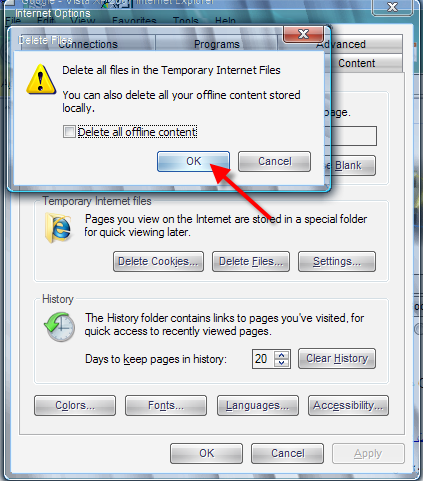
Task: Cancel the Delete Files dialog
Action: pyautogui.click(x=274, y=162)
